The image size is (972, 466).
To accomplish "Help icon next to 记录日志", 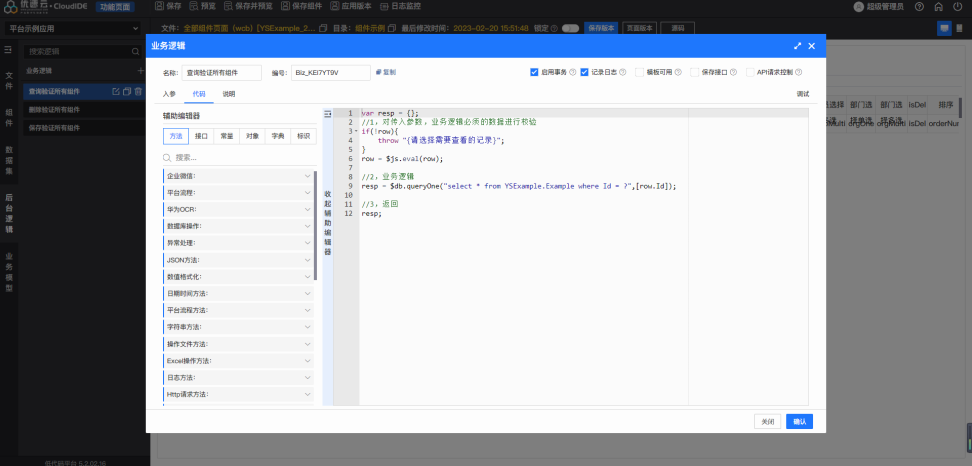I will click(622, 73).
